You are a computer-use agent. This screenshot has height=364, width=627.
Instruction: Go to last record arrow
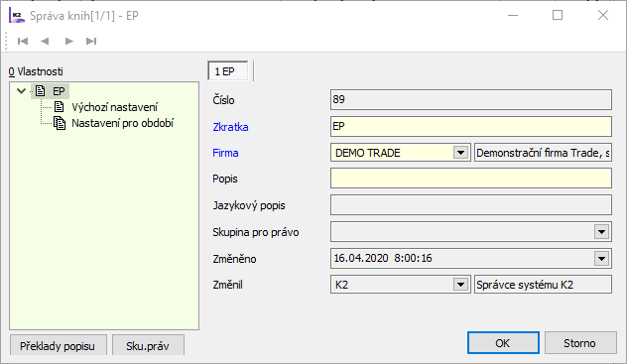(91, 41)
